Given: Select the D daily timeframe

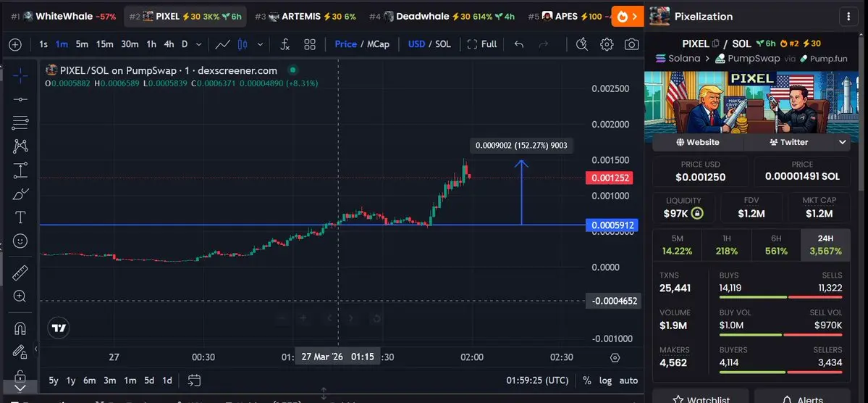Looking at the screenshot, I should [x=185, y=44].
